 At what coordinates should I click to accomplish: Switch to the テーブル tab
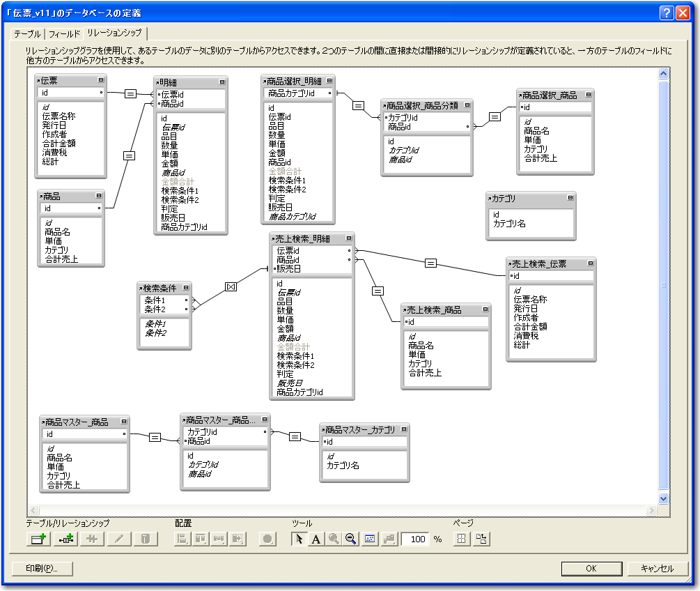27,33
